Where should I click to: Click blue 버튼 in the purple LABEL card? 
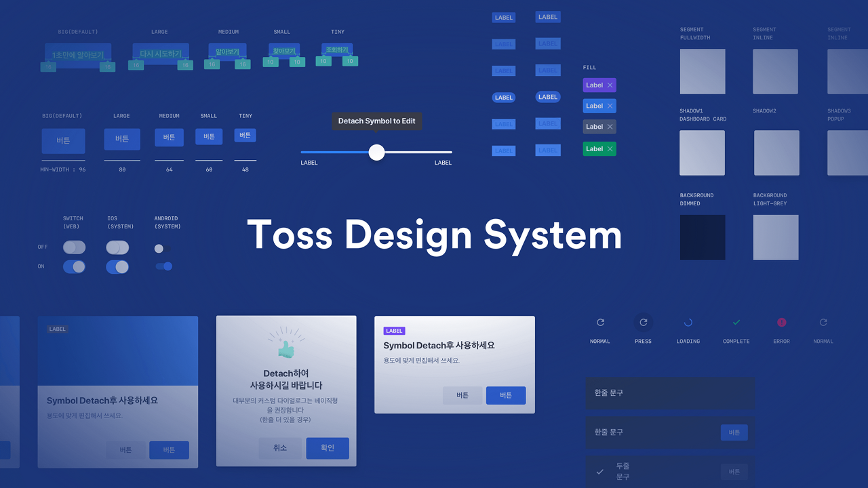tap(506, 395)
